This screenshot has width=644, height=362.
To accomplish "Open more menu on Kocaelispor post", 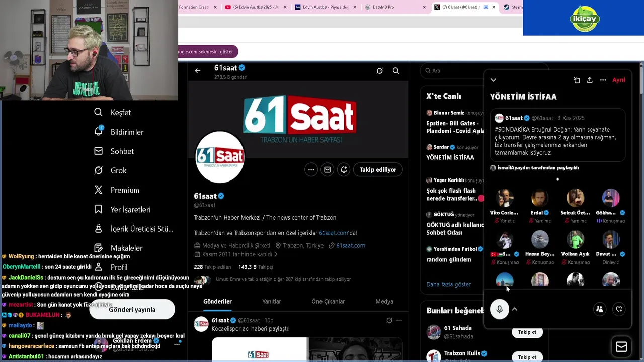I will click(399, 321).
